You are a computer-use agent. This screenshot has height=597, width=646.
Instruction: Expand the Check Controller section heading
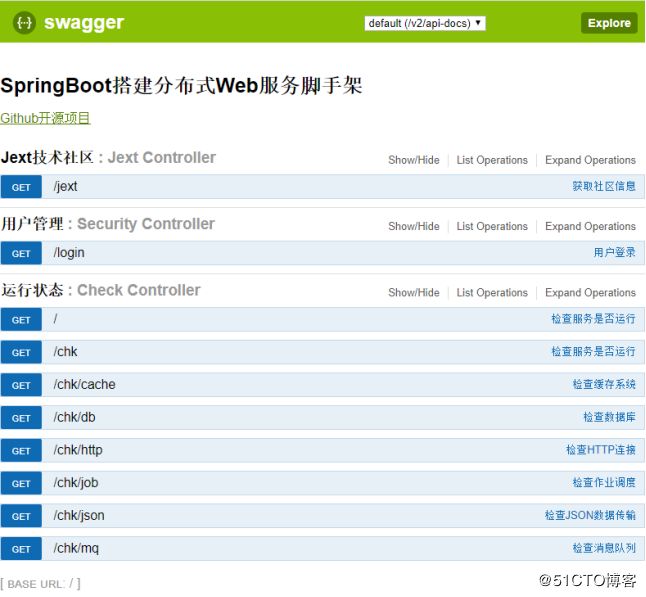click(x=101, y=290)
